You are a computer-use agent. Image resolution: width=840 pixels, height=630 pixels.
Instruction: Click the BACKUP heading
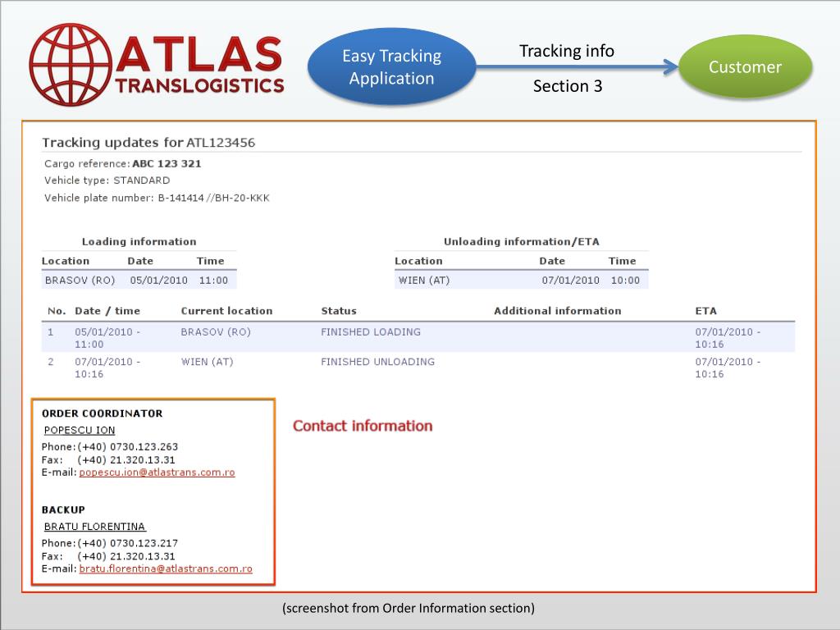pos(63,510)
